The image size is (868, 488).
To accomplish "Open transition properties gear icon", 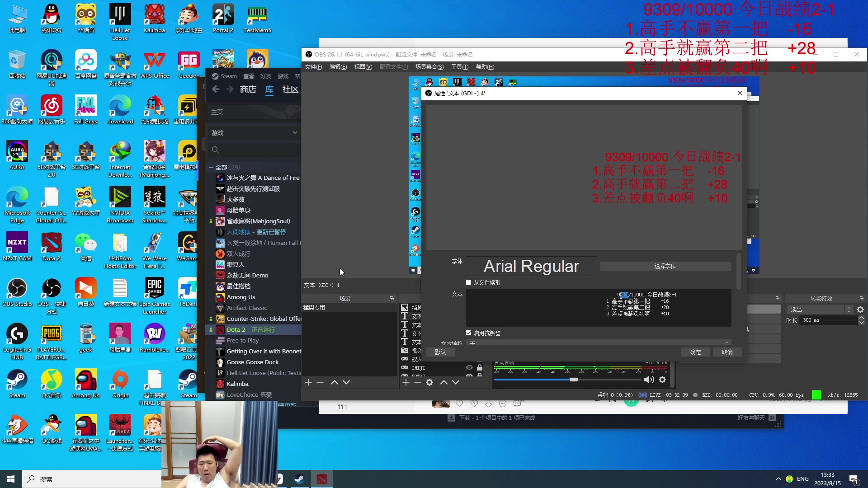I will click(860, 310).
